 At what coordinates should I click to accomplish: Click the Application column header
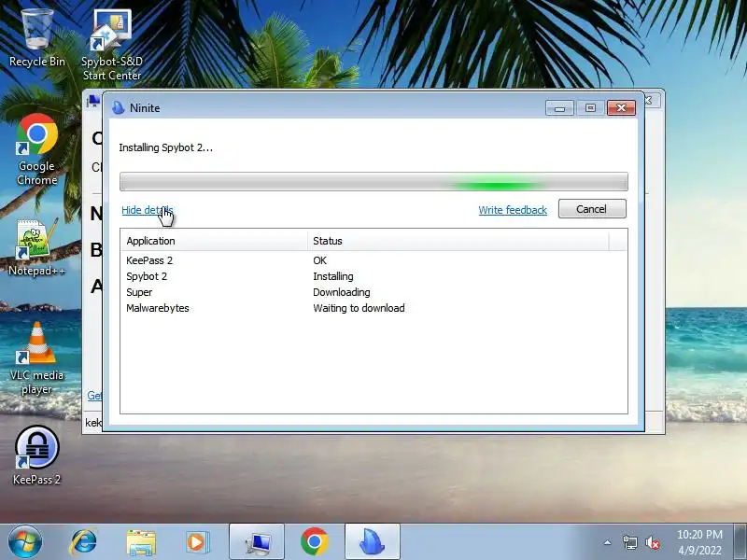pos(214,241)
